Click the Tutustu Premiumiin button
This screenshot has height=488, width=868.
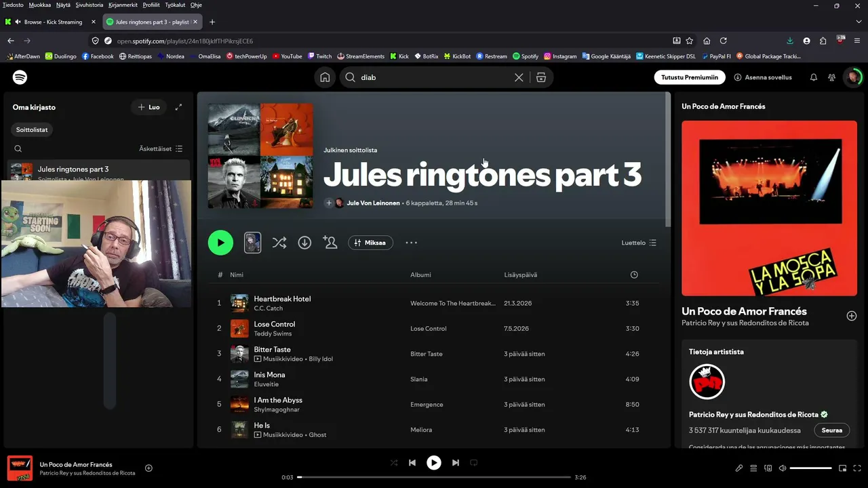(x=690, y=77)
